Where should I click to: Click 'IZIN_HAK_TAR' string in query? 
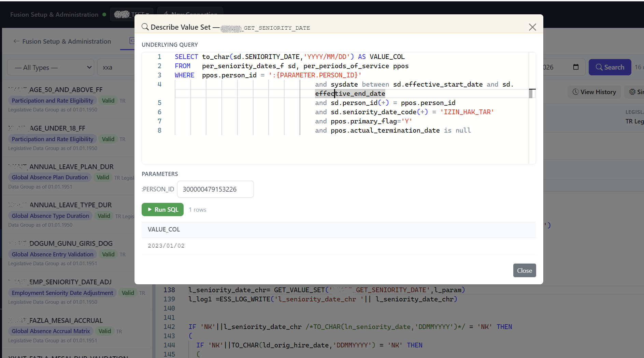point(467,112)
